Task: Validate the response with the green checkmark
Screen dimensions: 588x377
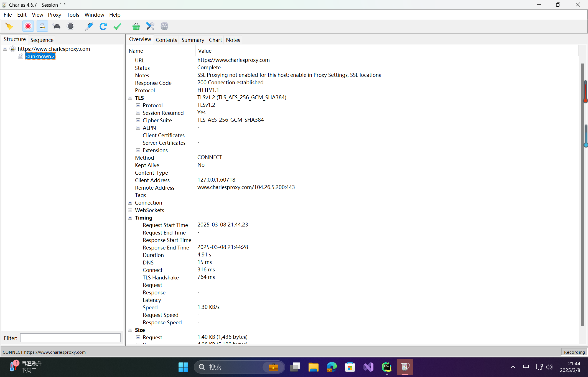Action: click(x=117, y=26)
